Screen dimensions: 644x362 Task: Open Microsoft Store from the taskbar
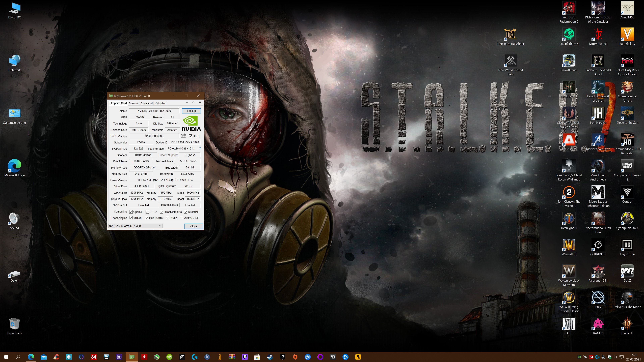pyautogui.click(x=257, y=357)
